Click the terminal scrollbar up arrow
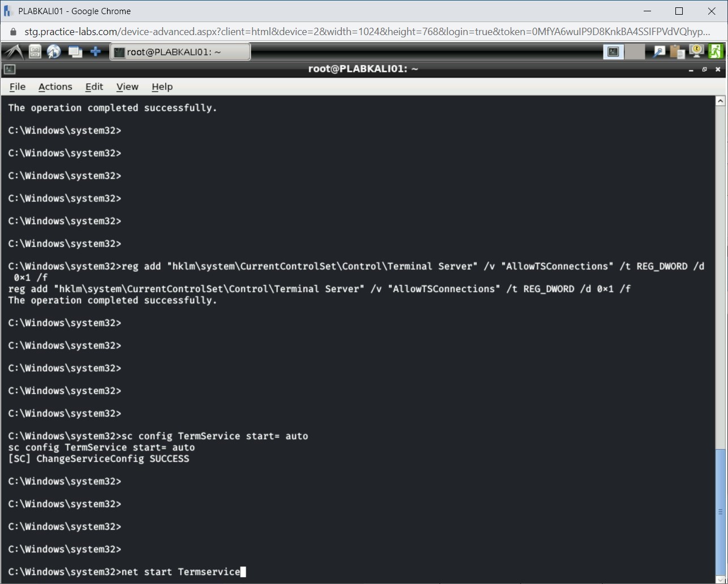The width and height of the screenshot is (728, 584). click(720, 101)
